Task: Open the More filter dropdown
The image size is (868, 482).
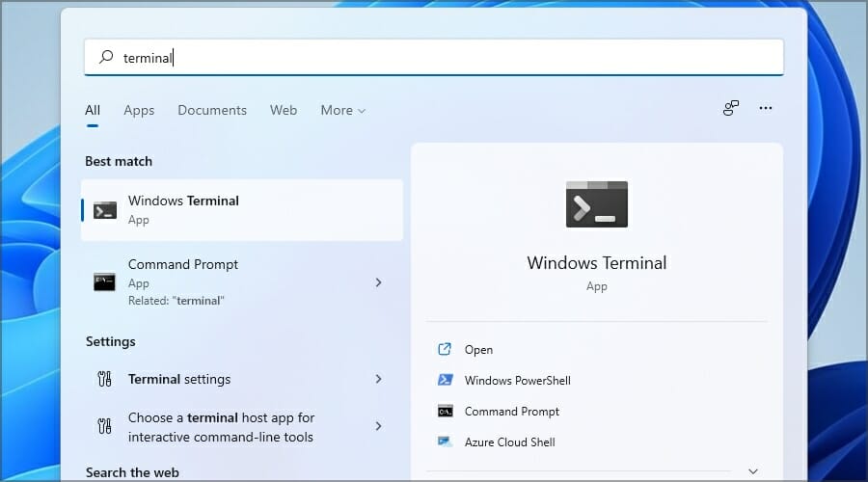Action: [x=342, y=110]
